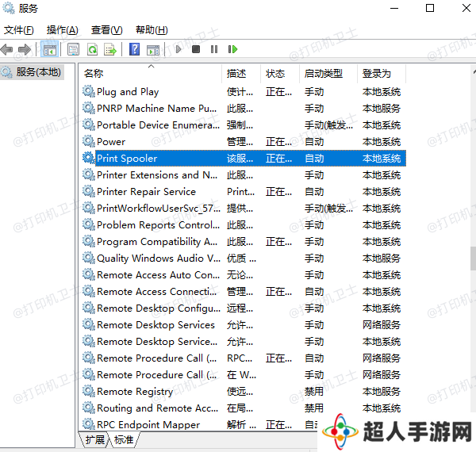Select Program Compatibility A... service
The height and width of the screenshot is (452, 476).
tap(244, 242)
